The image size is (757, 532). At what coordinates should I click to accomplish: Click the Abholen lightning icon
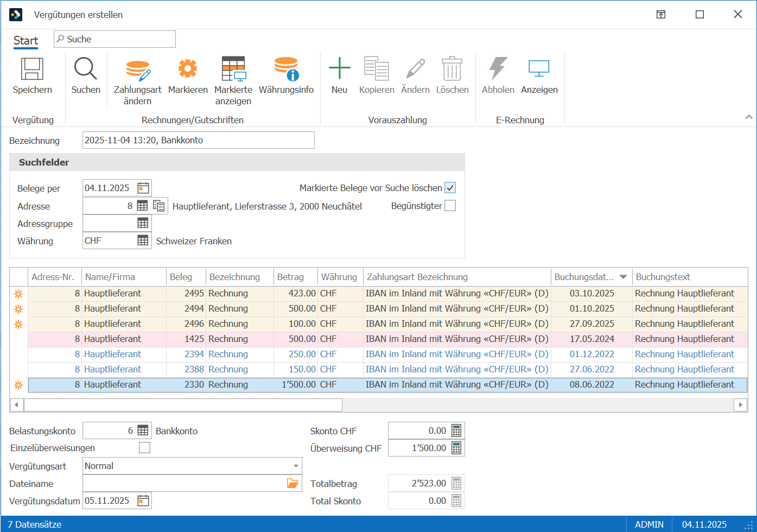498,69
